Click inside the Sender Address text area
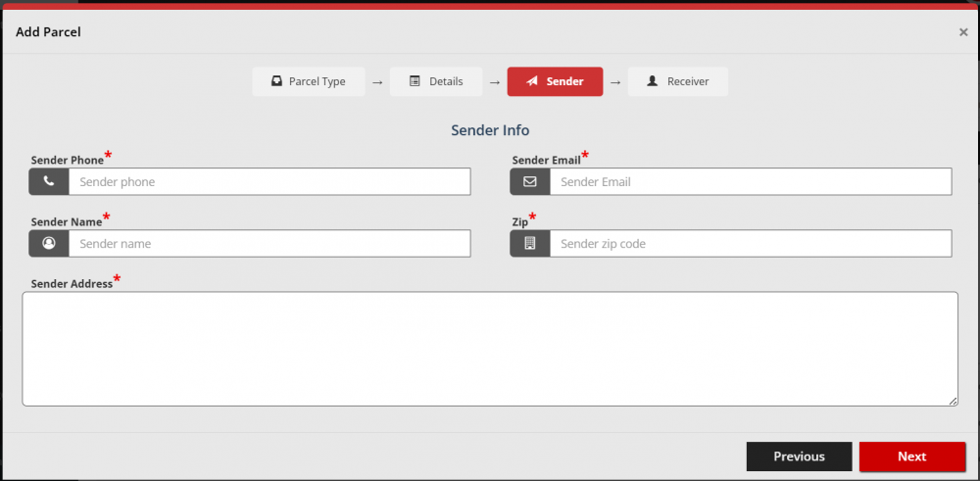980x481 pixels. click(x=490, y=349)
